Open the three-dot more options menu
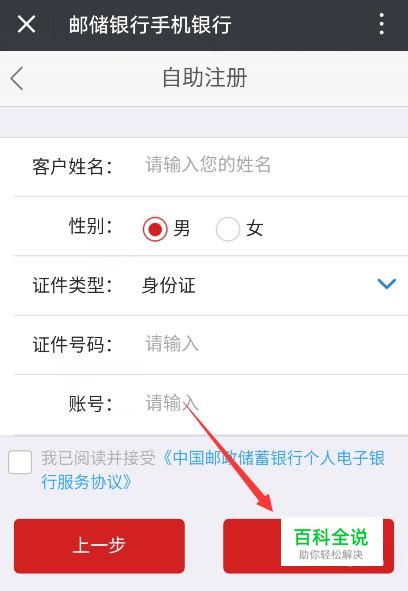The width and height of the screenshot is (408, 591). 382,24
